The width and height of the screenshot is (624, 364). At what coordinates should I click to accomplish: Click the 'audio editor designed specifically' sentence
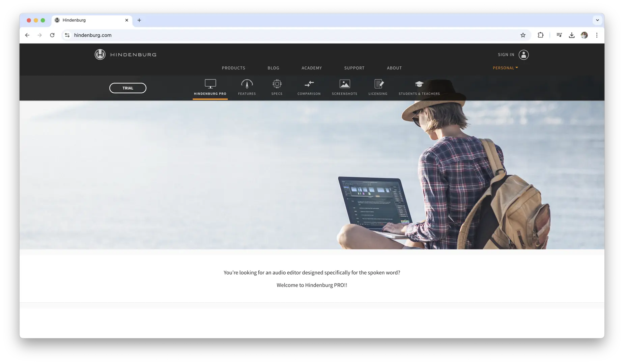point(312,273)
